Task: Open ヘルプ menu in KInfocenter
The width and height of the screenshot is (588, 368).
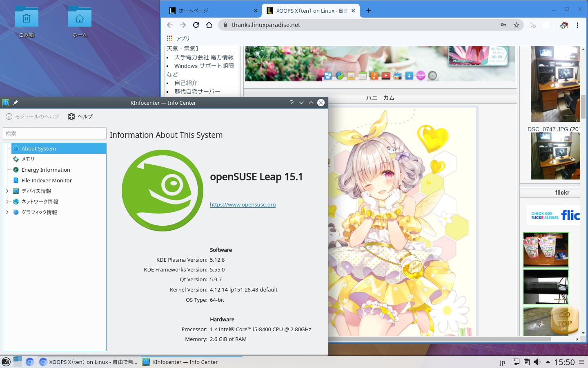Action: [80, 117]
